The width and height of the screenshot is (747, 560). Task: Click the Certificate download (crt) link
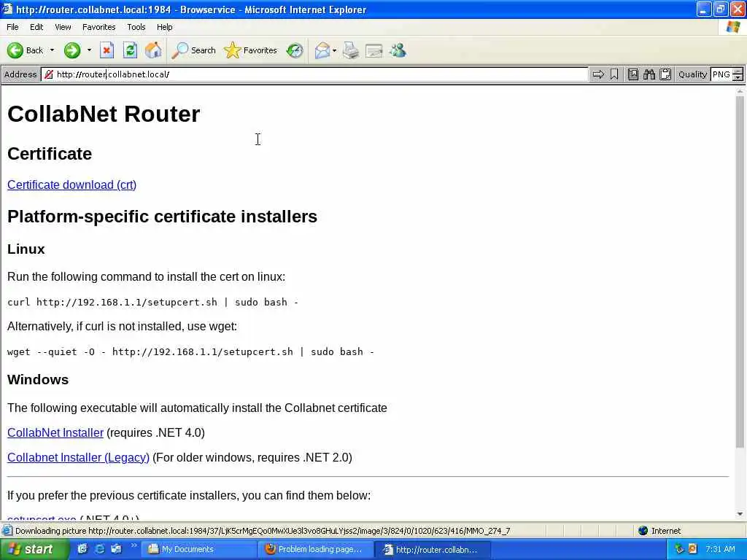72,184
